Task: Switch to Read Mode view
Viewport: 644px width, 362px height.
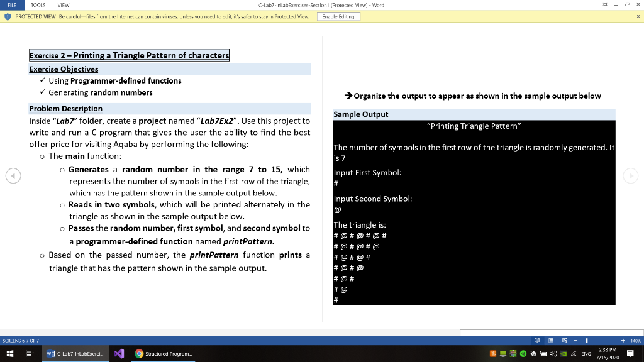Action: 536,341
